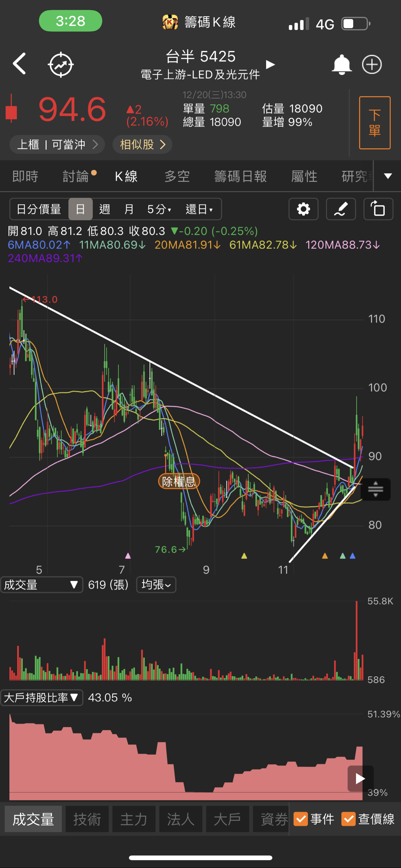Screen dimensions: 401x868
Task: Select the 法人 indicator button
Action: [x=181, y=819]
